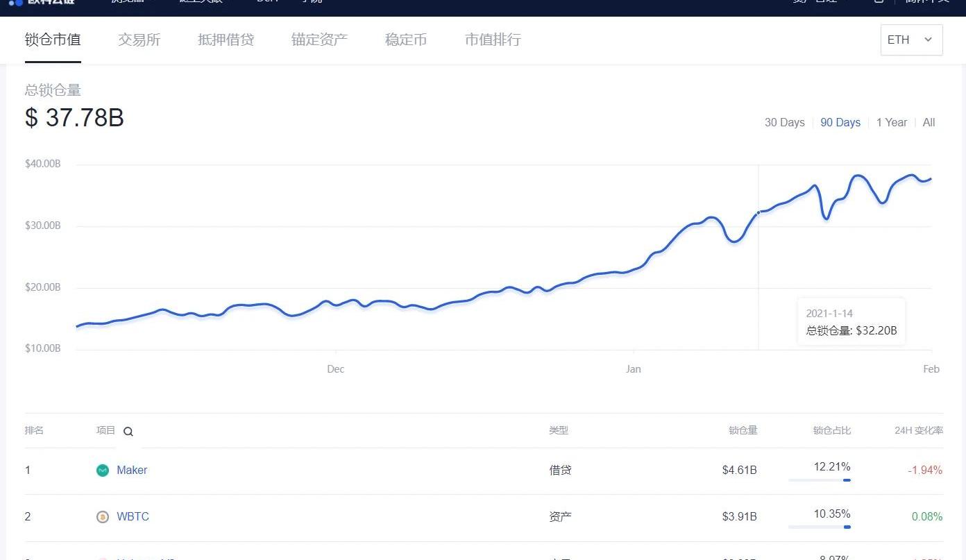Choose the 1 Year chart range

pyautogui.click(x=892, y=123)
